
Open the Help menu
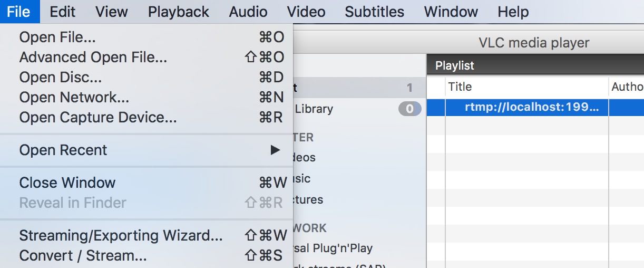[513, 12]
